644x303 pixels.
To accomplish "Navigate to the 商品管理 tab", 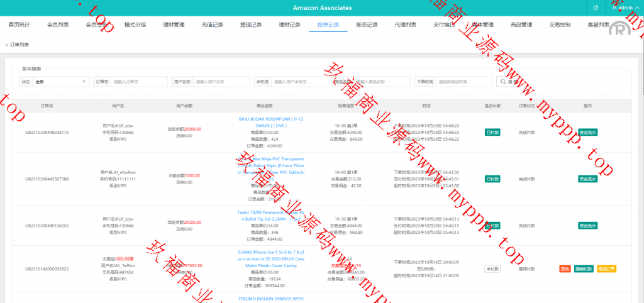I will [x=521, y=25].
